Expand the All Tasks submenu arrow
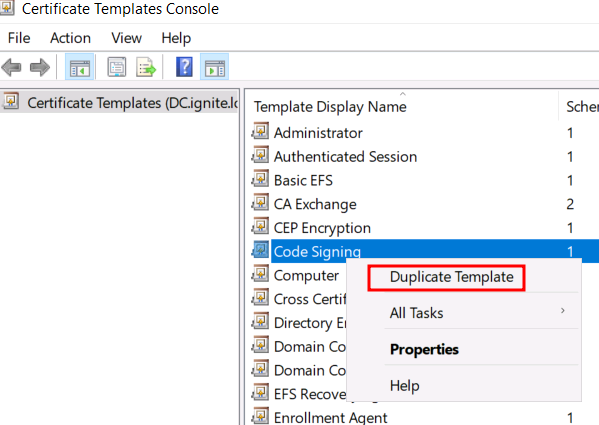Image resolution: width=599 pixels, height=425 pixels. pyautogui.click(x=563, y=311)
